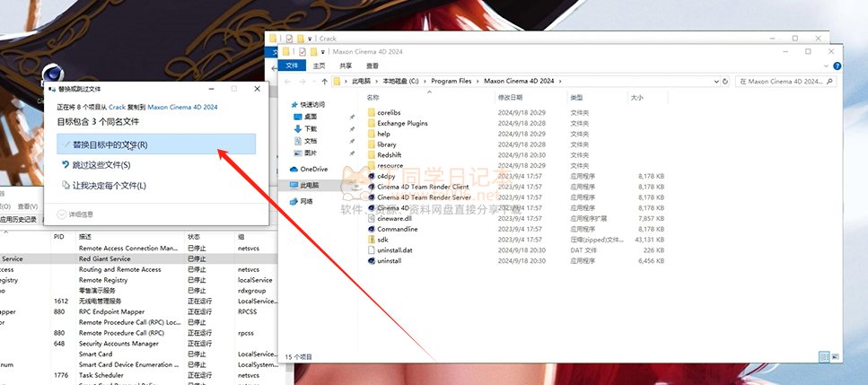Open the 查看 (View) ribbon tab

(x=372, y=66)
